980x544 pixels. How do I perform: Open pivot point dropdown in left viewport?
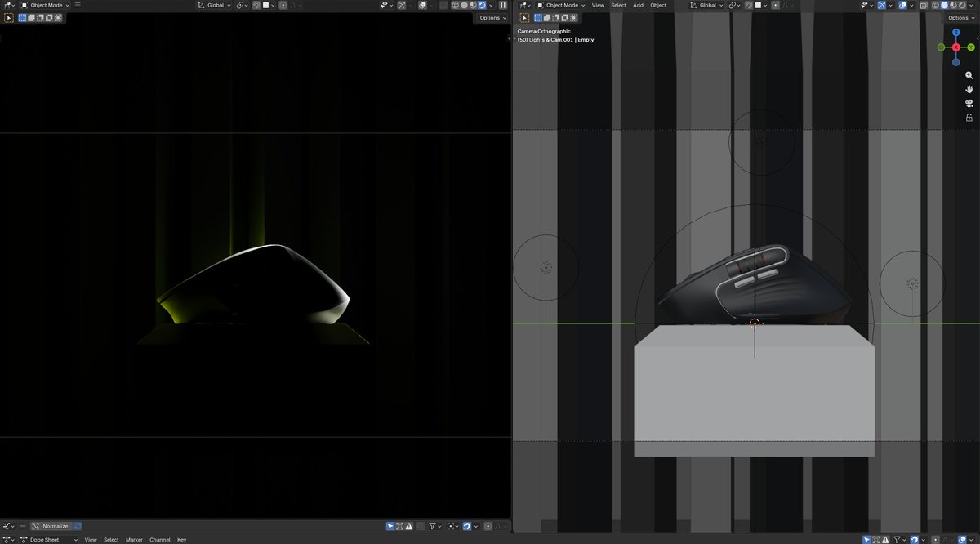243,5
